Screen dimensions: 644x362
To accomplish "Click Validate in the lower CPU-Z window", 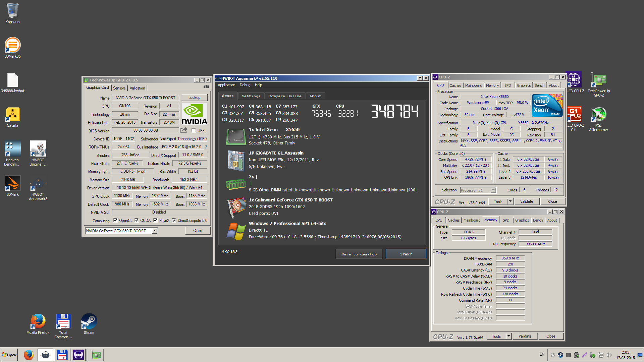I will (x=525, y=336).
